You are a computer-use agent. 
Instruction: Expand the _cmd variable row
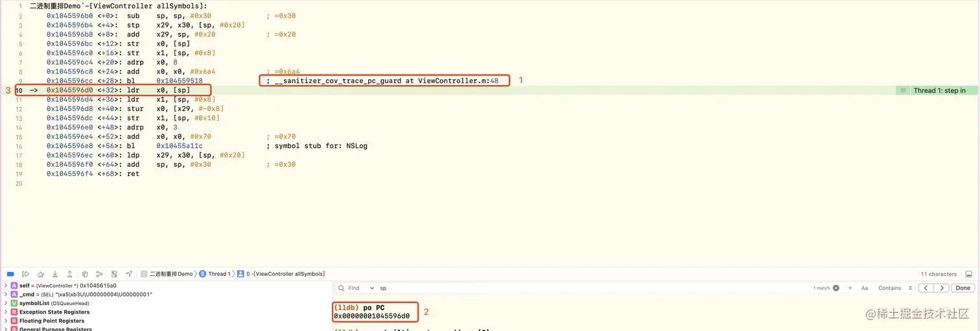6,295
